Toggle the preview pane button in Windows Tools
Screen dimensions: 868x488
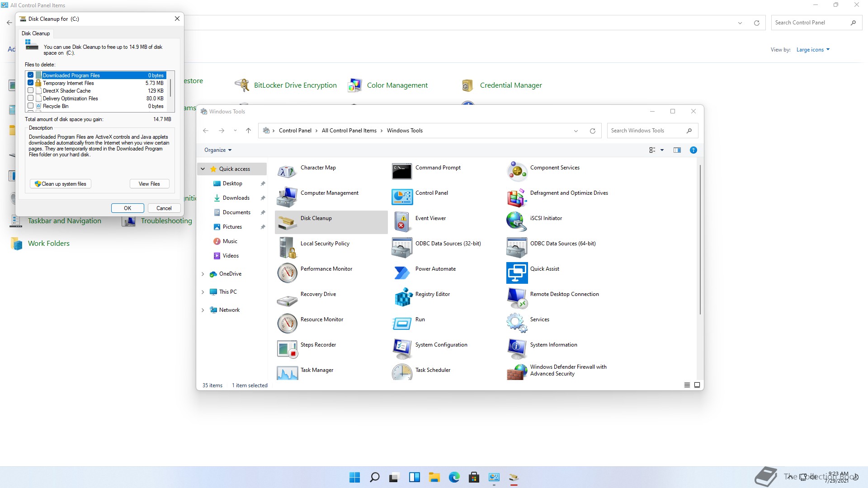[x=677, y=150]
